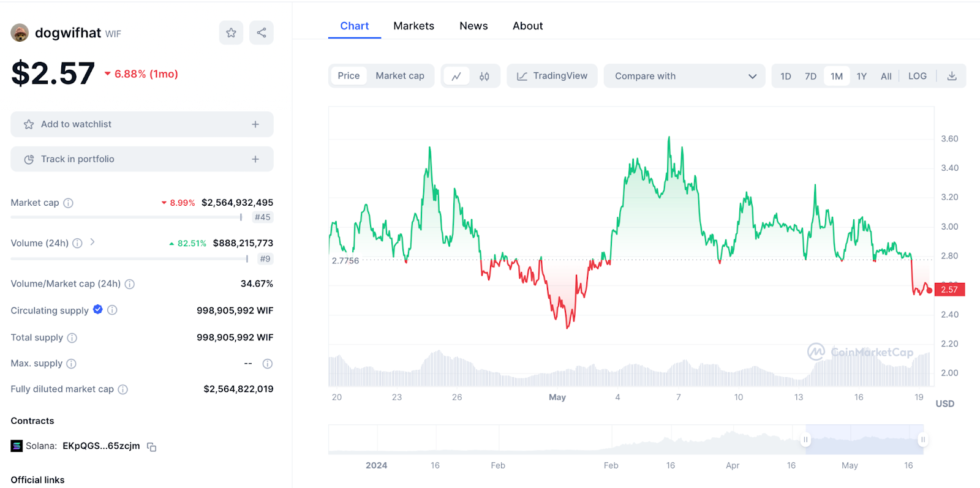The height and width of the screenshot is (488, 980).
Task: Open the Market cap info tooltip icon
Action: [69, 203]
